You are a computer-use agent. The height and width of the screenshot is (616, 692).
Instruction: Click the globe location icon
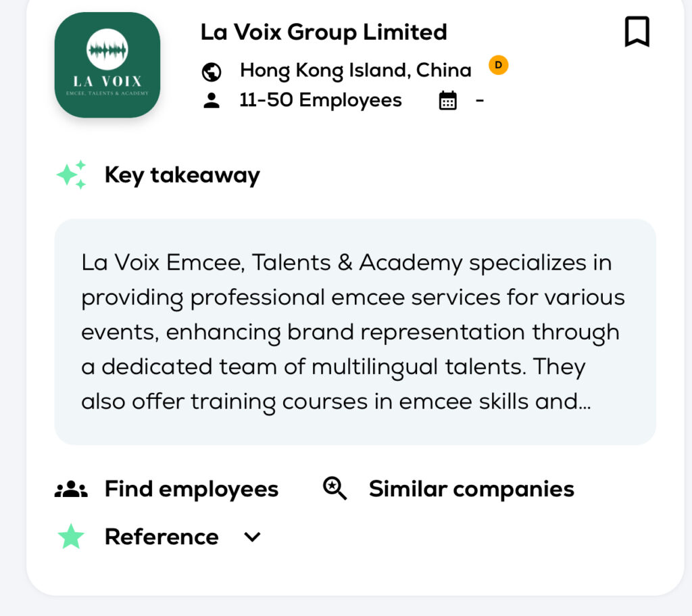click(212, 71)
